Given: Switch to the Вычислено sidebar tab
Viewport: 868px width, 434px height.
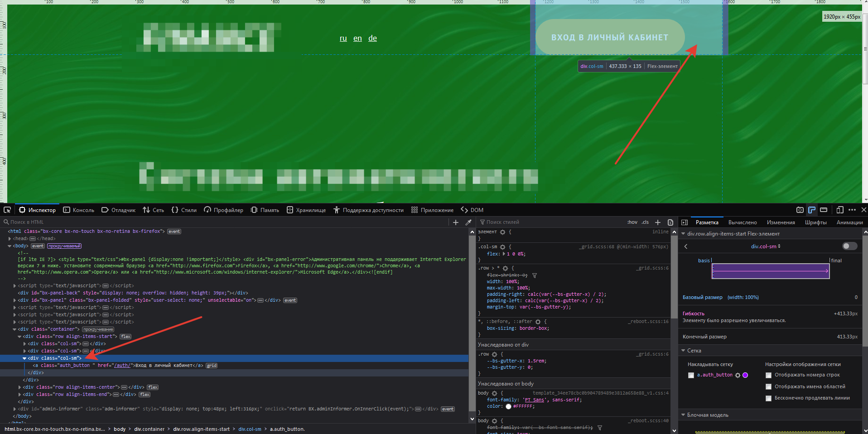Looking at the screenshot, I should [x=743, y=222].
